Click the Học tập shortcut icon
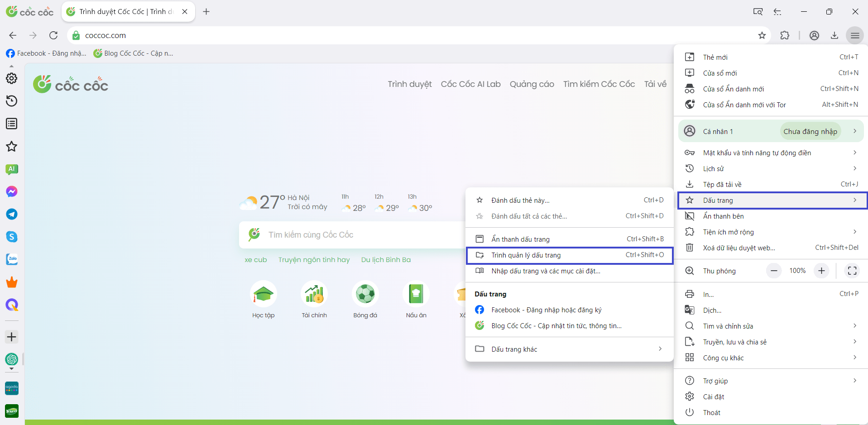 coord(263,294)
